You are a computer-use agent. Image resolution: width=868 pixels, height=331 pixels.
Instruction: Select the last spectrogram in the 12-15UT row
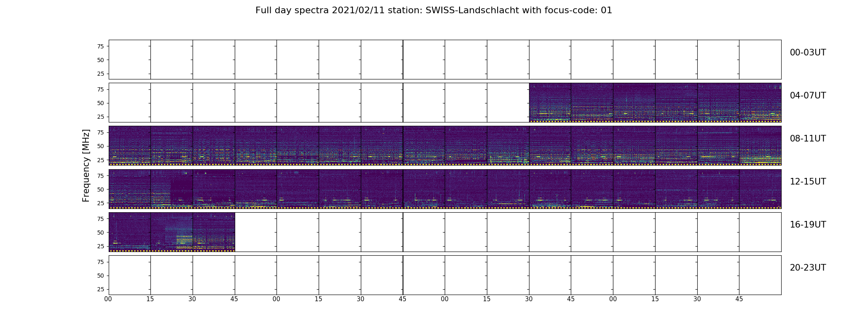click(x=760, y=189)
